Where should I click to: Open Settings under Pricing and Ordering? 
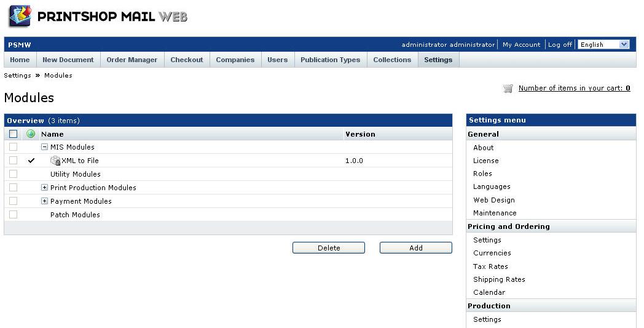pos(487,240)
